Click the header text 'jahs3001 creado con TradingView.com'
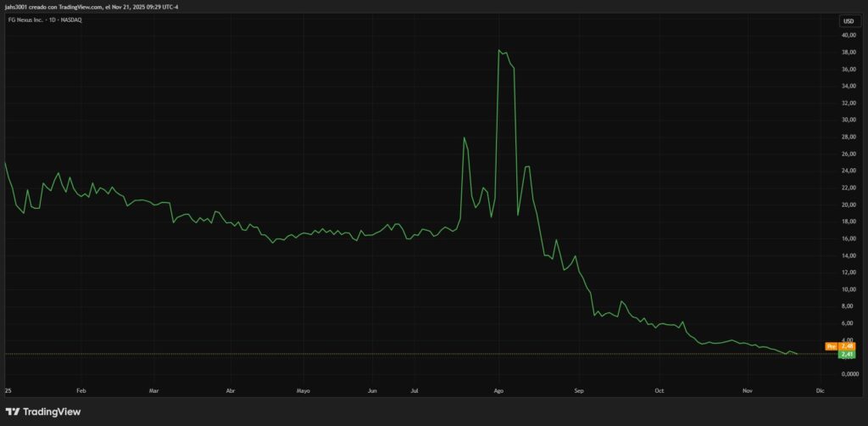The width and height of the screenshot is (868, 426). point(52,7)
